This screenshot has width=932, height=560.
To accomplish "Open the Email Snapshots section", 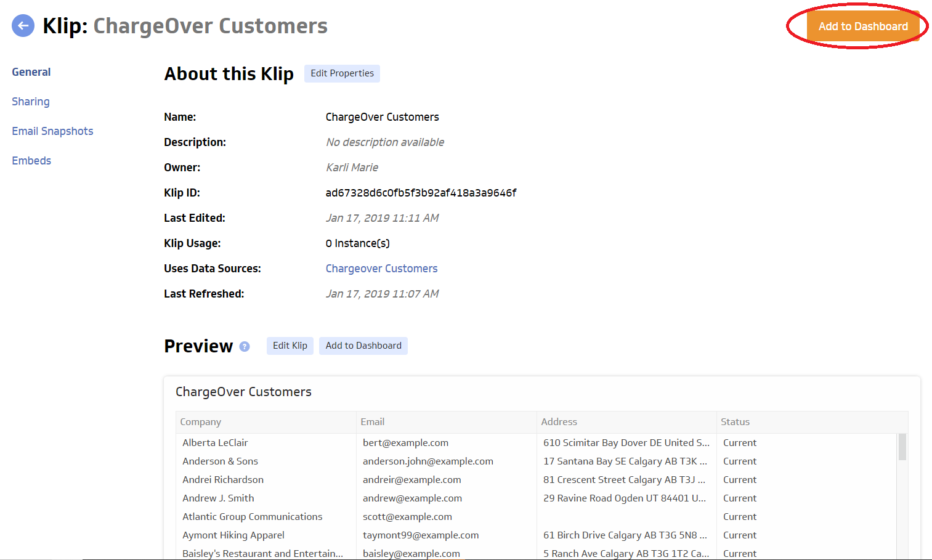I will click(52, 131).
